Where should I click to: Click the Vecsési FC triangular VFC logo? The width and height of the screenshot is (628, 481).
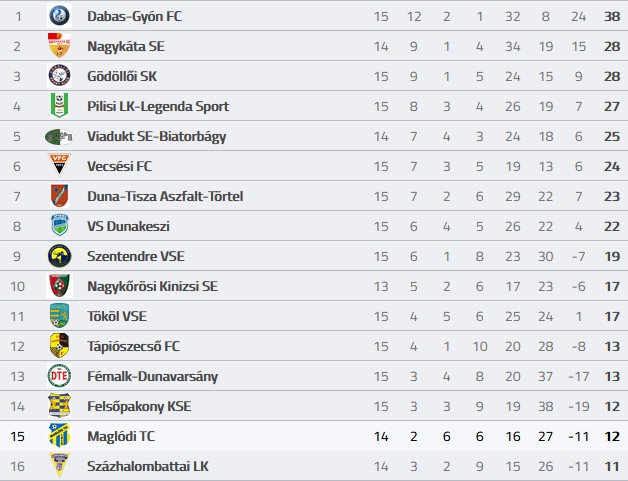59,165
